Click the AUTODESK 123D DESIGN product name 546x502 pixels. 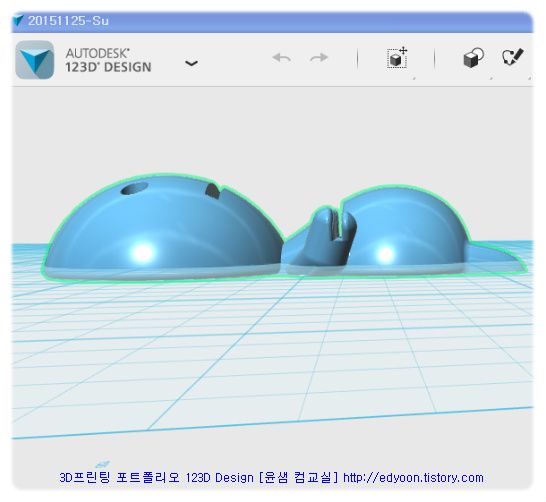pyautogui.click(x=108, y=60)
